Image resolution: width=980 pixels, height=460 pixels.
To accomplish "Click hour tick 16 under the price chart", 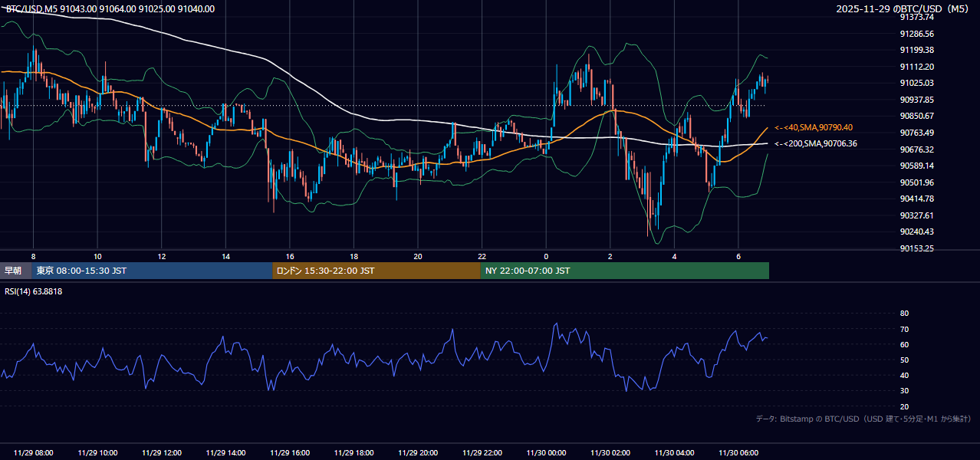I will (289, 256).
